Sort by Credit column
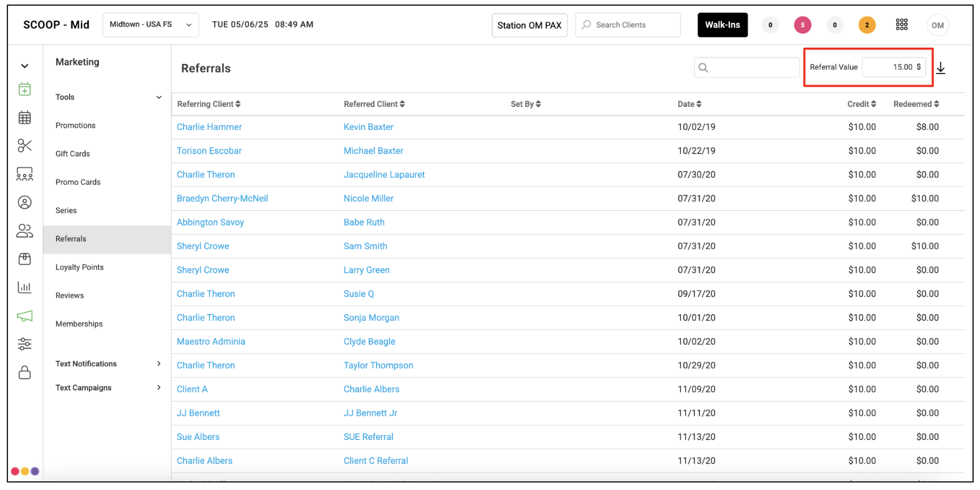Viewport: 980px width, 490px height. coord(862,104)
